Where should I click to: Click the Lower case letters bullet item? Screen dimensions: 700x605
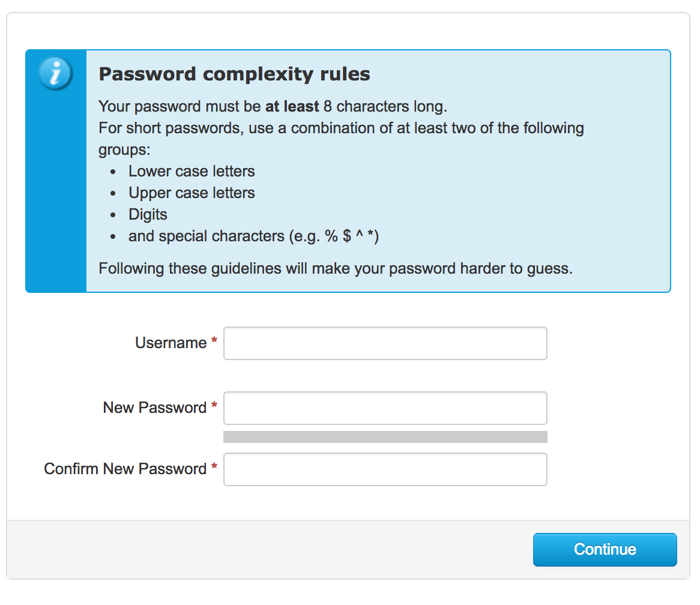point(192,171)
